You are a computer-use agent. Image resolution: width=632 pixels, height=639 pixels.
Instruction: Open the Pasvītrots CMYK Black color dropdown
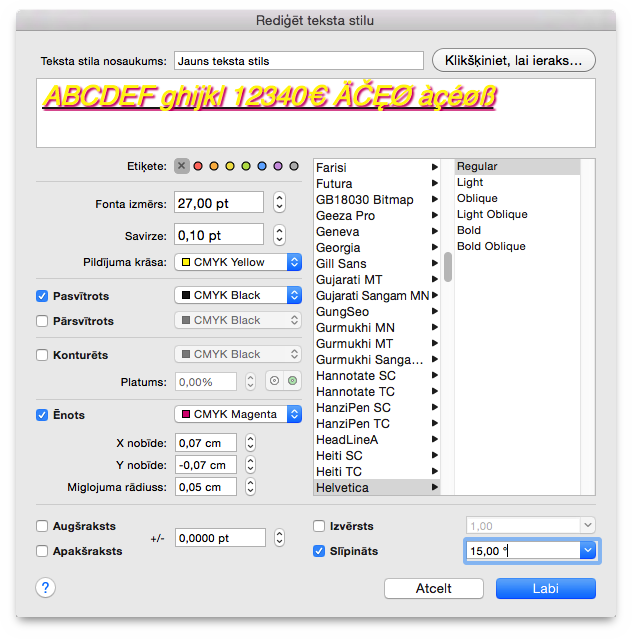click(x=238, y=295)
